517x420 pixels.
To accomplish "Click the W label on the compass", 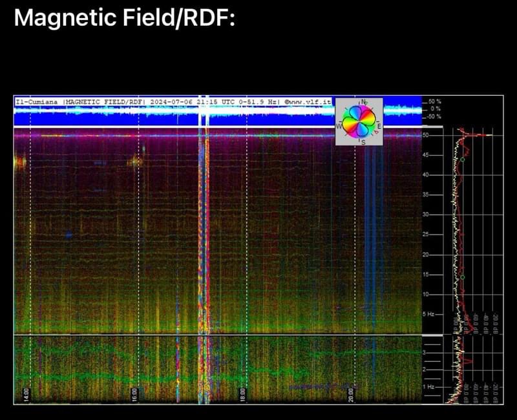I will (339, 125).
